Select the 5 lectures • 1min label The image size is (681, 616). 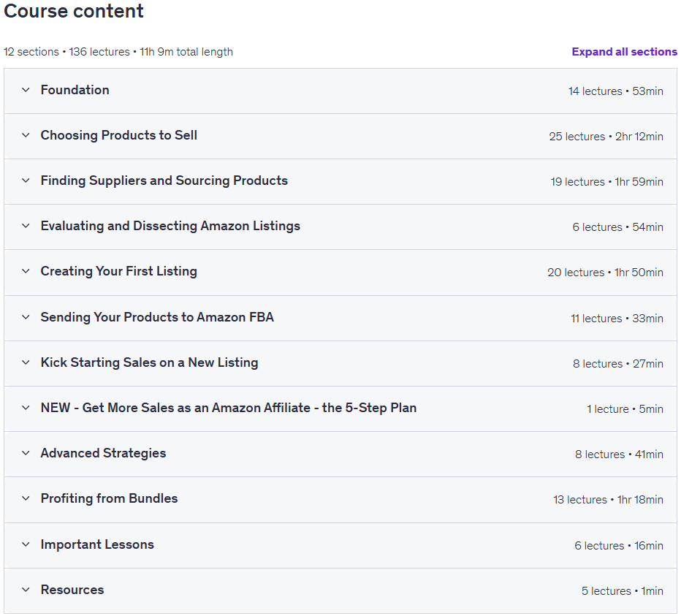623,591
